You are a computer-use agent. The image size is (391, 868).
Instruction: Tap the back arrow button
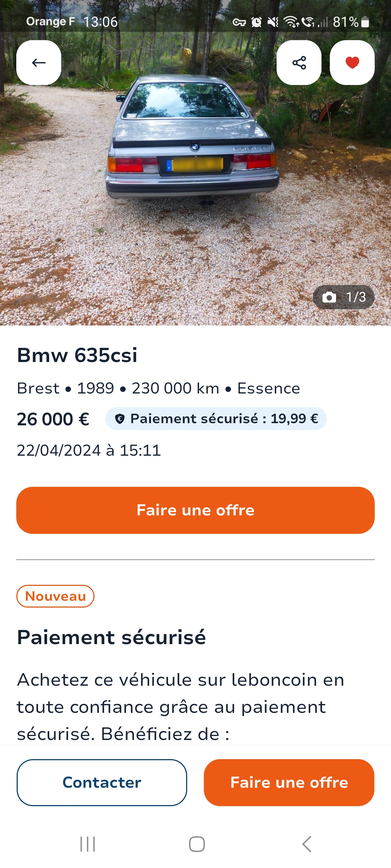tap(39, 63)
